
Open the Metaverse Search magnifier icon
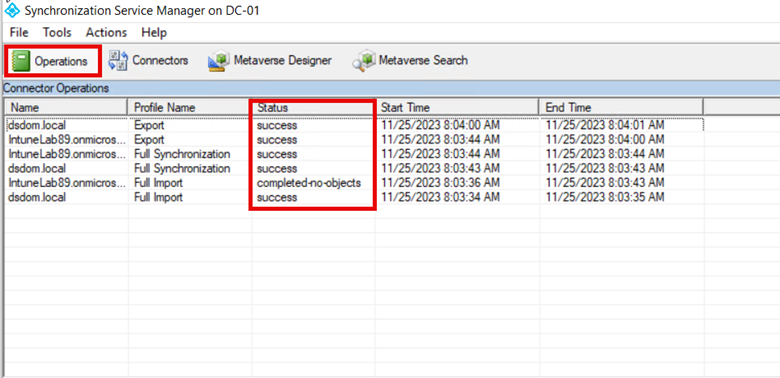tap(364, 60)
